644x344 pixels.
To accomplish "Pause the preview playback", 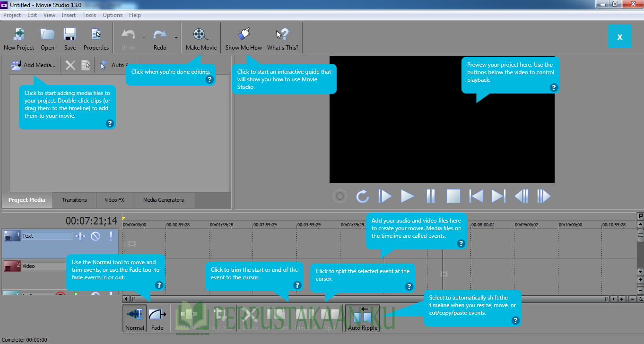I will [430, 196].
